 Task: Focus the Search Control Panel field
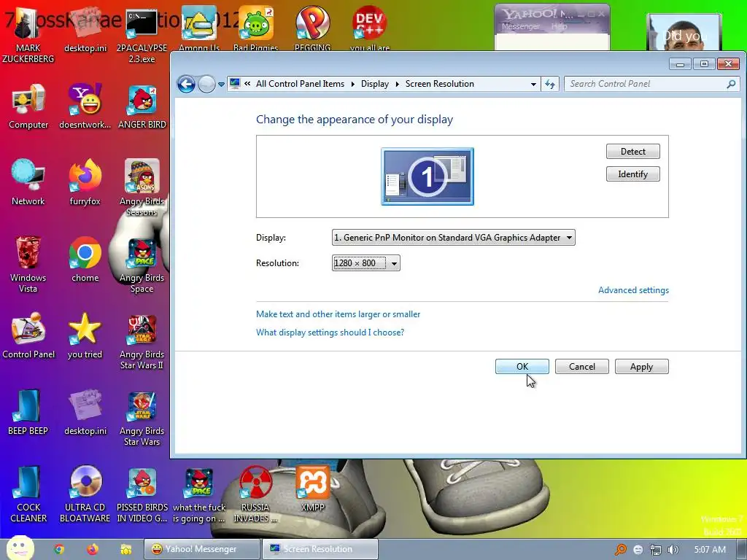[x=652, y=84]
